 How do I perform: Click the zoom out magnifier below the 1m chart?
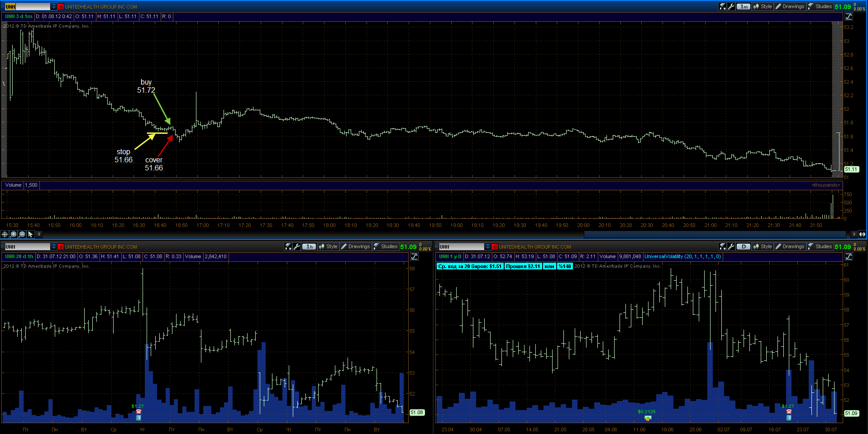coord(22,234)
